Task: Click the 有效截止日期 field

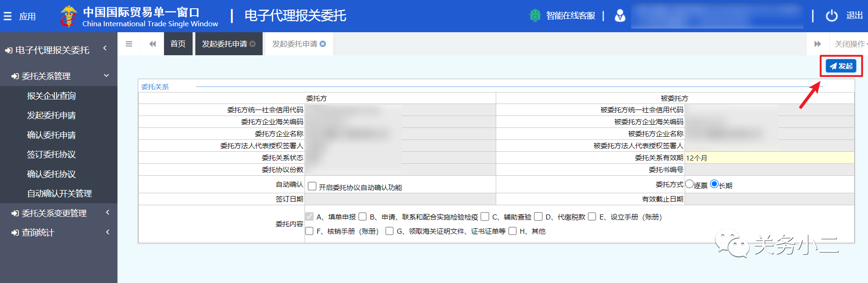Action: click(769, 199)
